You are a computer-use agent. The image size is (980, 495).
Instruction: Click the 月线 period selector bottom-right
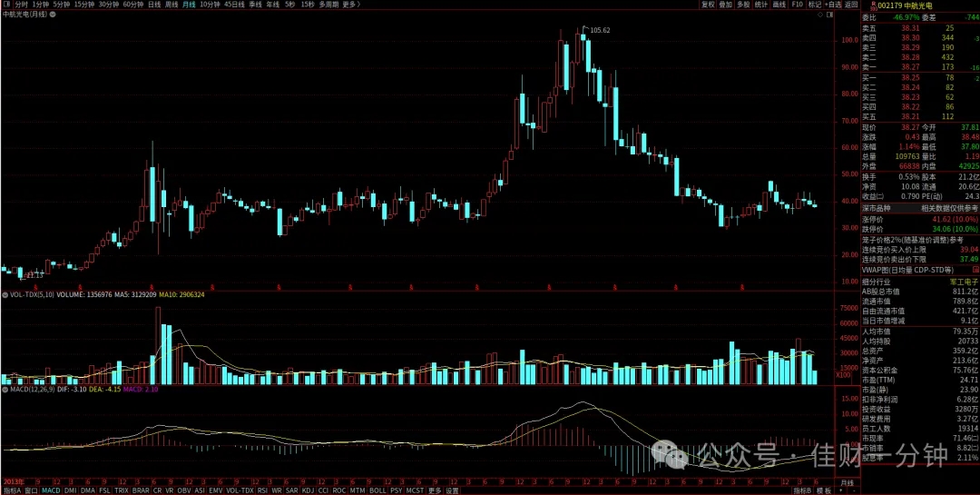tap(847, 482)
